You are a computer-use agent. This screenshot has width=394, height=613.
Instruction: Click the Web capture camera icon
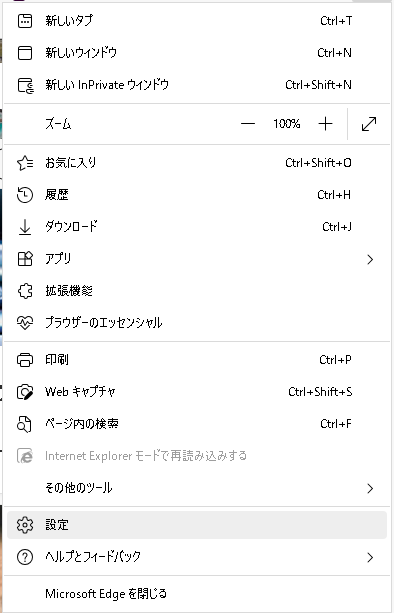(x=25, y=392)
